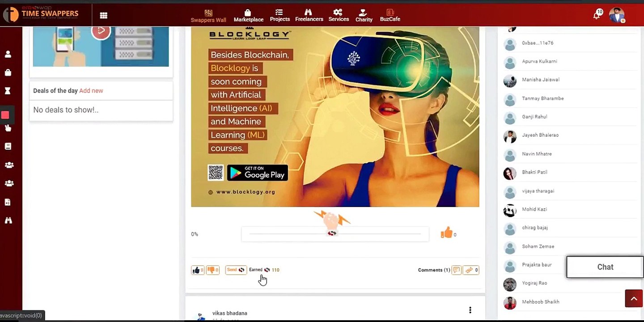Like the Blocklogy post with thumbs-up
Screen dimensions: 644x322
[197, 270]
